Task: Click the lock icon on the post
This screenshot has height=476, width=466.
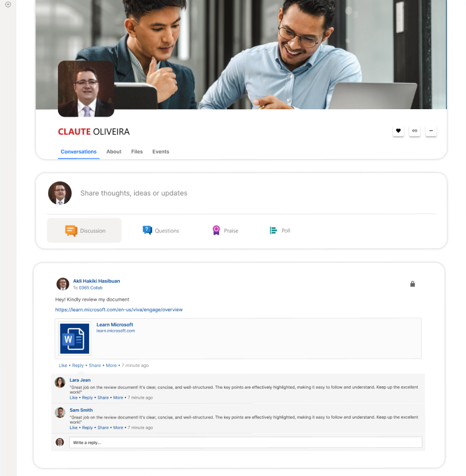Action: 412,284
